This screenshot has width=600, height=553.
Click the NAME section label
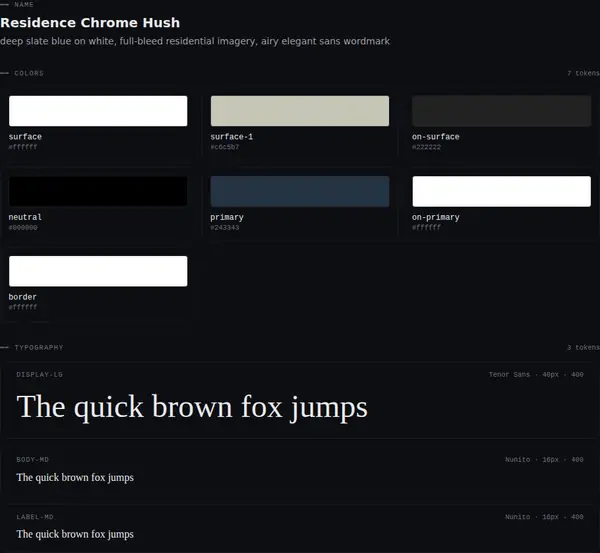[24, 5]
